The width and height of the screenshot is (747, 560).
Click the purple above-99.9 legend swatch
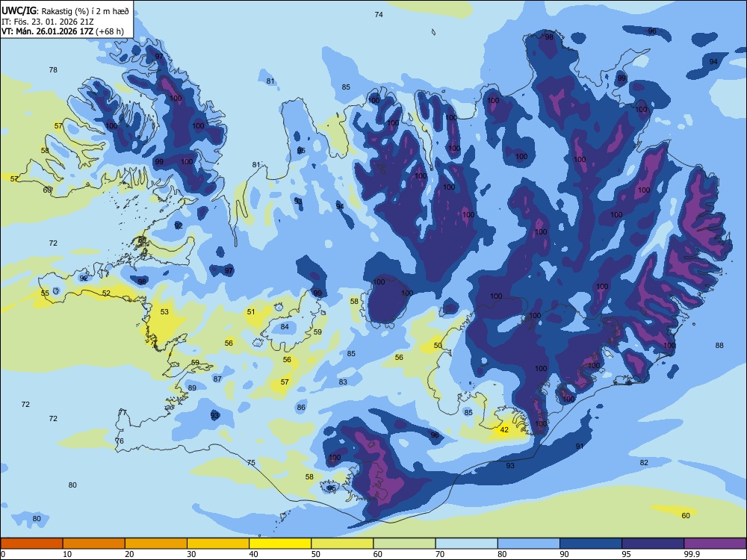715,544
